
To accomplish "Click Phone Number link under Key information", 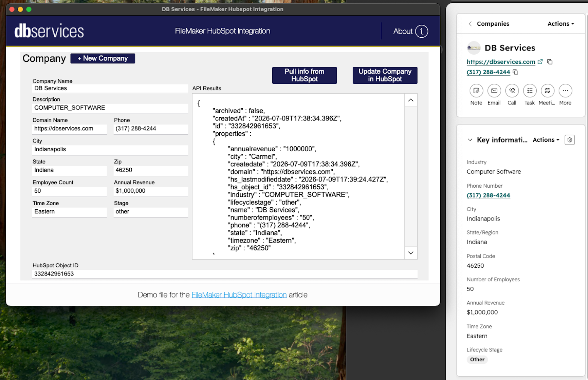I will (x=488, y=195).
